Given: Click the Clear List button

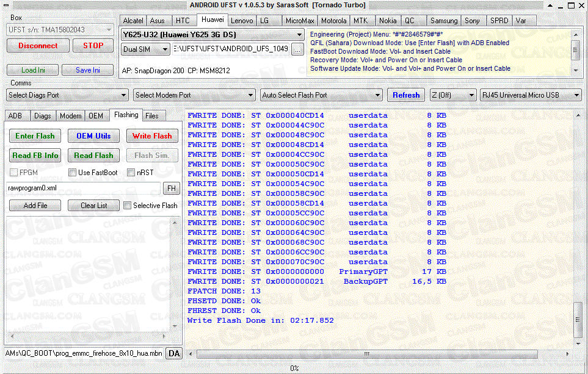Looking at the screenshot, I should (x=94, y=206).
